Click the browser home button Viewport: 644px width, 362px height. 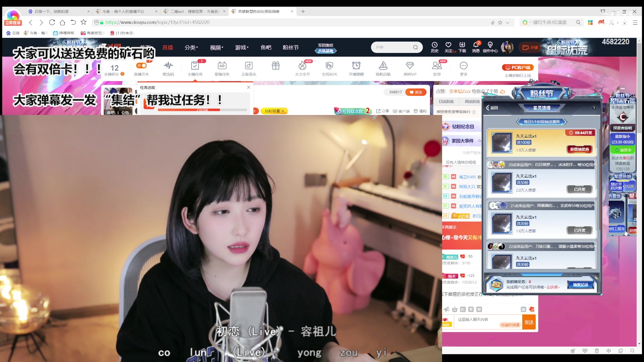tap(62, 22)
